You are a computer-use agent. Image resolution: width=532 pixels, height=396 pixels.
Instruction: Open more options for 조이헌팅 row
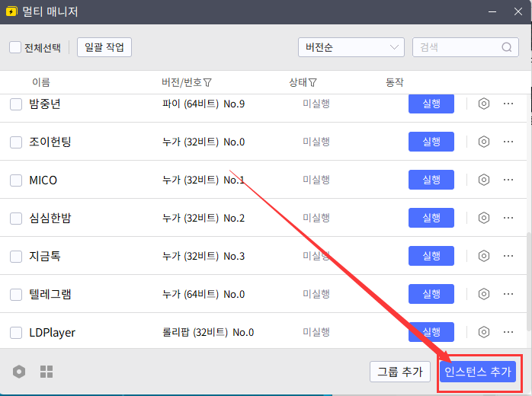pyautogui.click(x=508, y=142)
